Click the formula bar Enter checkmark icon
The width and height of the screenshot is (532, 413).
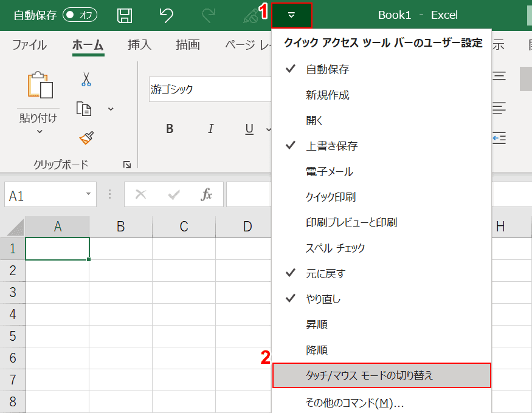(x=174, y=194)
